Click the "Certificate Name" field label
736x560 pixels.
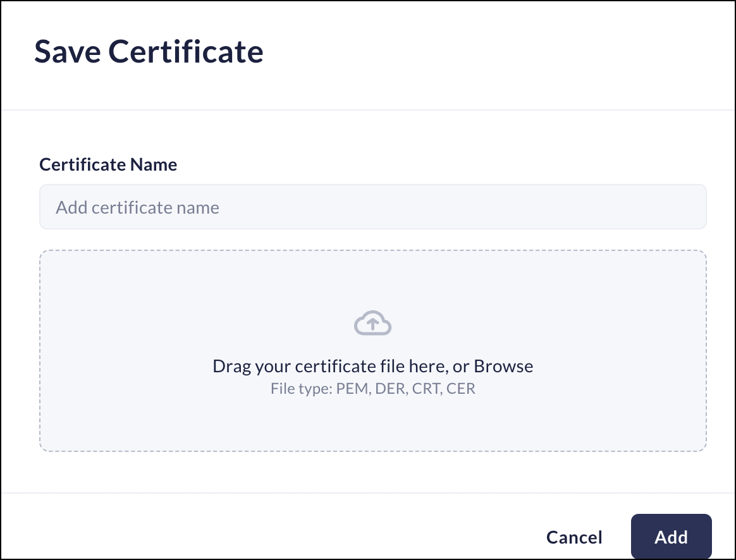point(108,165)
